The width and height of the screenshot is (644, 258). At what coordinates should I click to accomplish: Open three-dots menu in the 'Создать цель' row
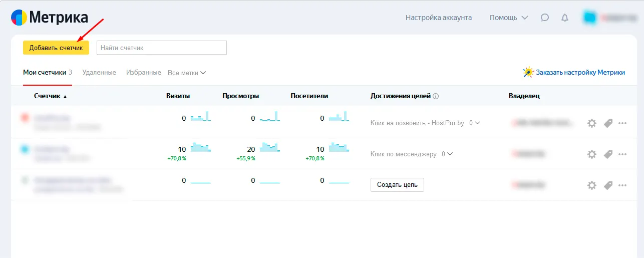[622, 185]
